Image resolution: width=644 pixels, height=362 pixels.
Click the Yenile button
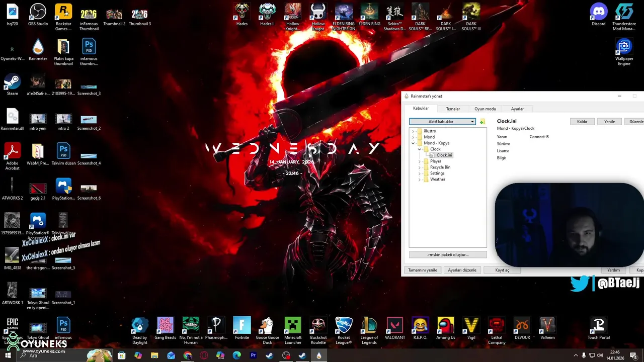click(609, 122)
